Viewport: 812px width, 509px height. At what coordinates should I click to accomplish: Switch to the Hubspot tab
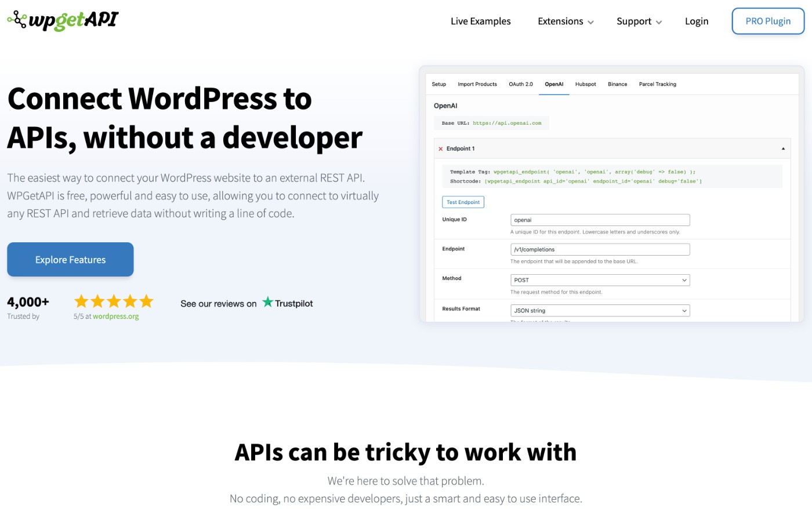pyautogui.click(x=586, y=84)
